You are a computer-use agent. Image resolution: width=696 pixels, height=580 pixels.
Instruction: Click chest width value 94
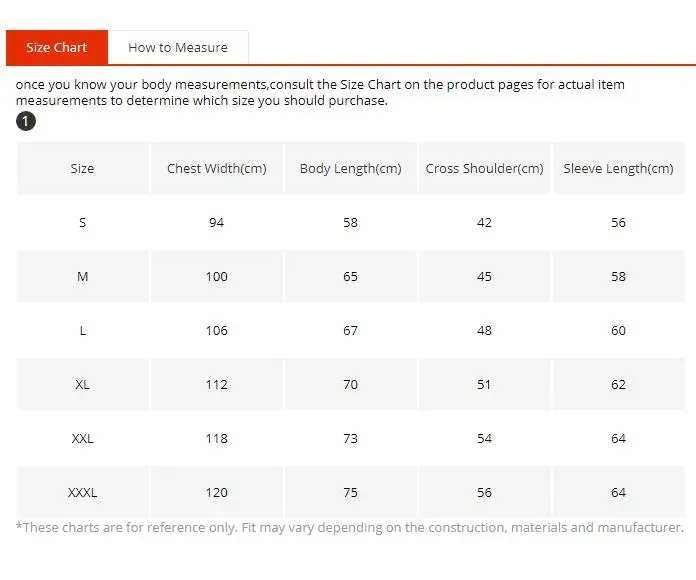point(217,222)
